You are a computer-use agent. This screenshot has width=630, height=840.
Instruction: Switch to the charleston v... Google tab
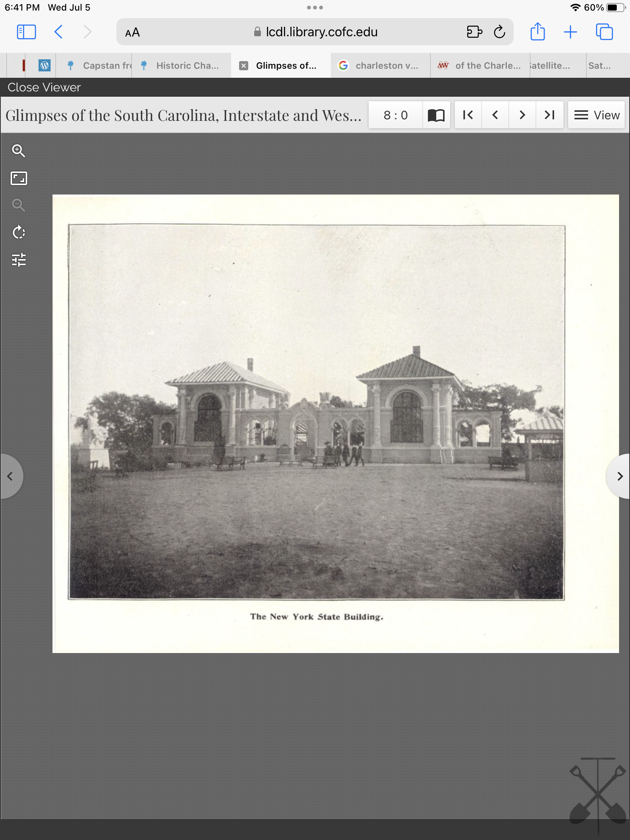[x=380, y=65]
